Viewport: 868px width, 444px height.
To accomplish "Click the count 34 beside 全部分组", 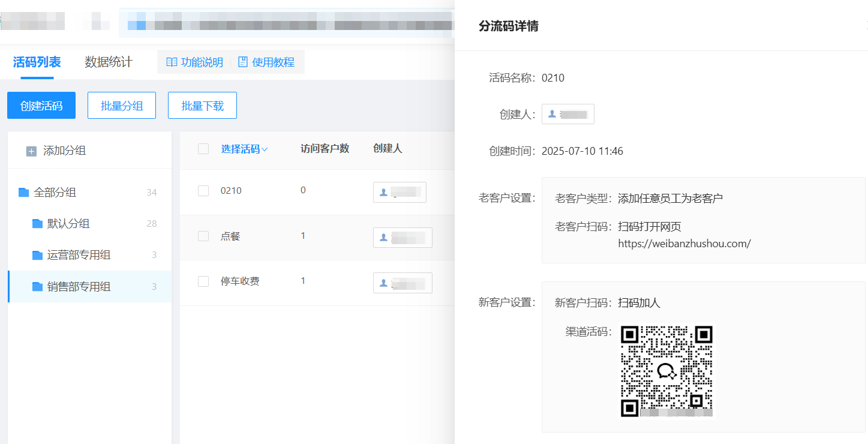I will point(152,193).
